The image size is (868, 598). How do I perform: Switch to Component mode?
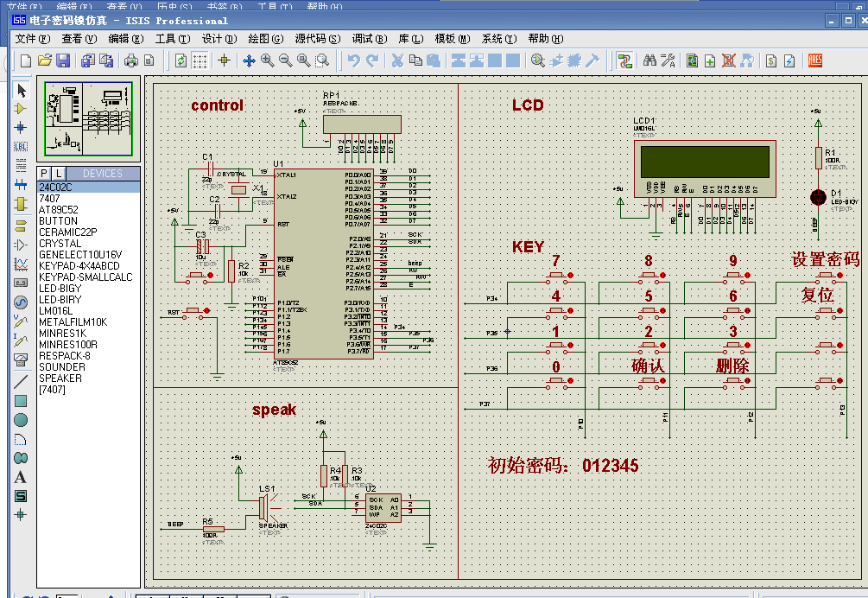pyautogui.click(x=21, y=109)
